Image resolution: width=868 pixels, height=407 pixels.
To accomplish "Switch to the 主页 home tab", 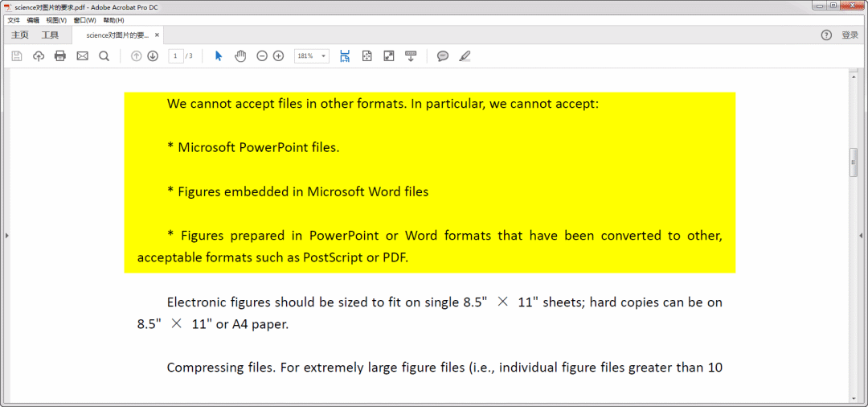I will pos(20,35).
